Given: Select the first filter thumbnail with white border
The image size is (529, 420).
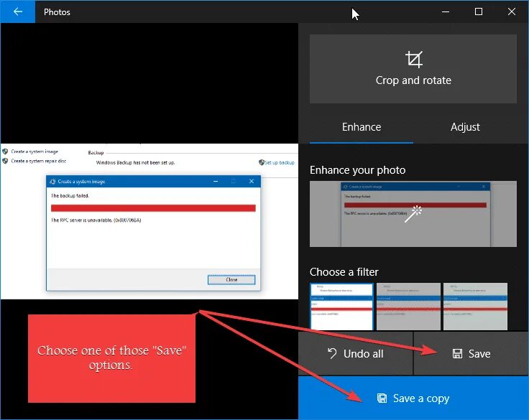Looking at the screenshot, I should coord(341,307).
